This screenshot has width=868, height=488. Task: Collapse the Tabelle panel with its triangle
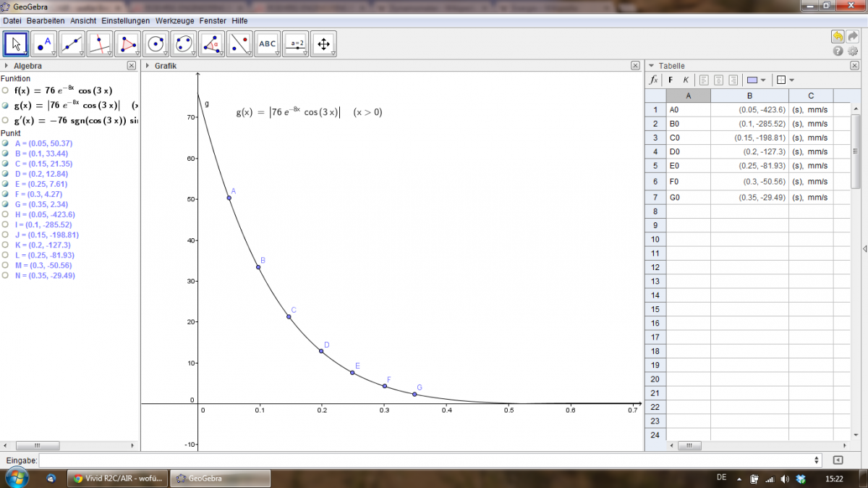(651, 66)
